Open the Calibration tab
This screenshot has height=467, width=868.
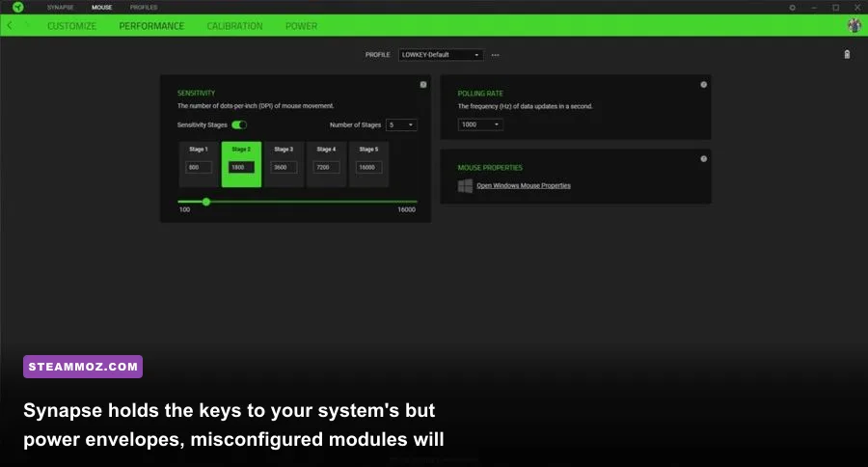(234, 26)
